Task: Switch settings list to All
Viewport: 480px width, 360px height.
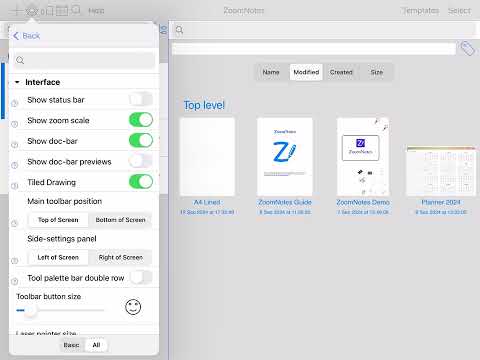Action: point(96,345)
